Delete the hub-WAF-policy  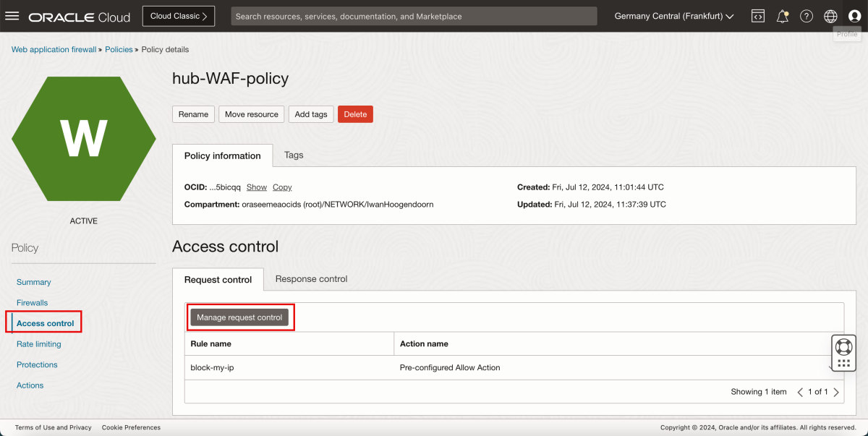pos(355,114)
